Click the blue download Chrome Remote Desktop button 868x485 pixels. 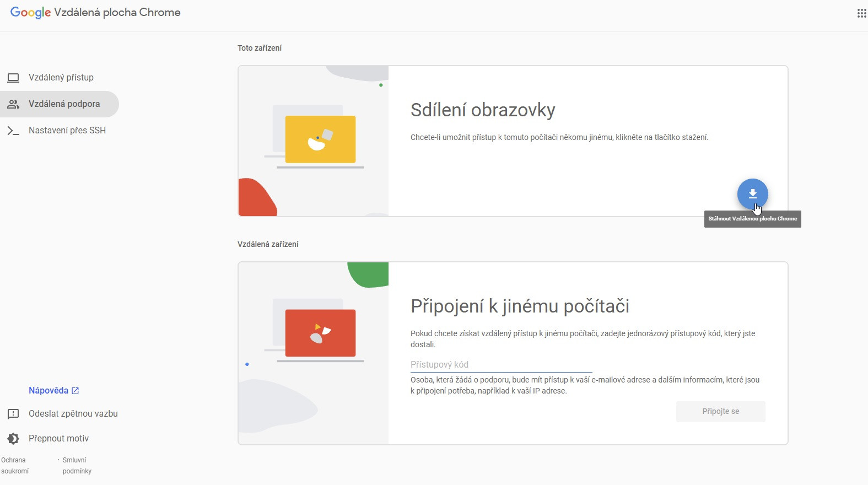point(752,194)
